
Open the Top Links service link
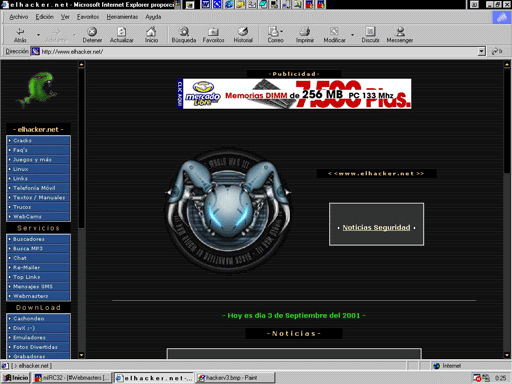(38, 277)
